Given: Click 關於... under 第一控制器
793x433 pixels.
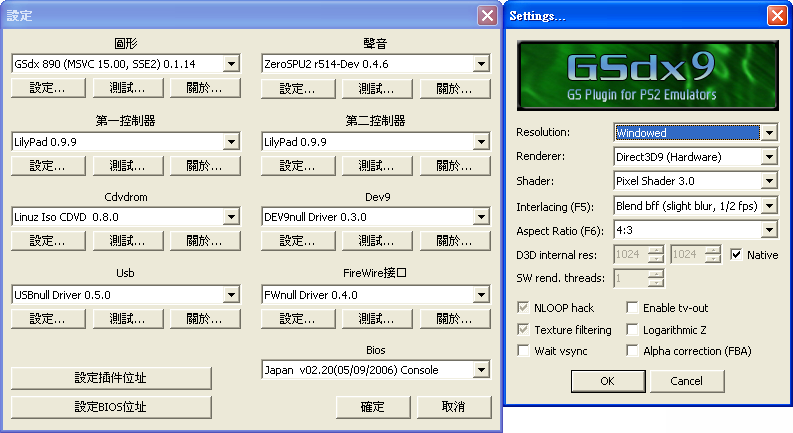Looking at the screenshot, I should [x=205, y=166].
